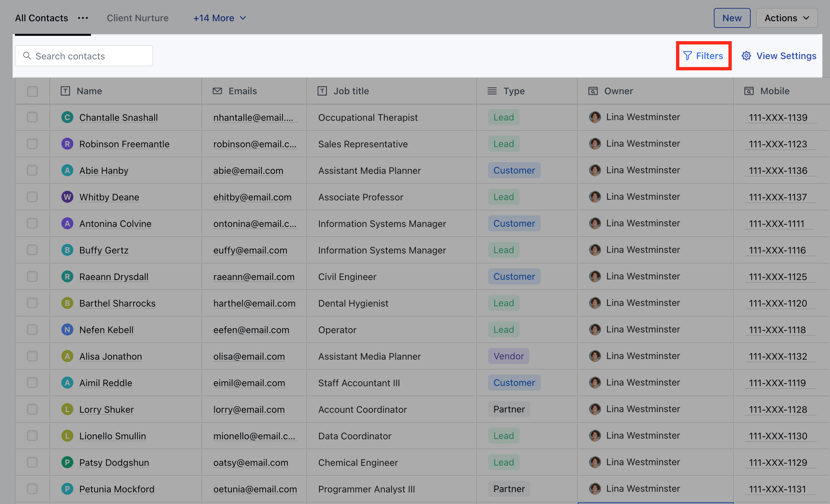Open Antonina Colvine's contact link
Viewport: 830px width, 504px height.
point(115,224)
